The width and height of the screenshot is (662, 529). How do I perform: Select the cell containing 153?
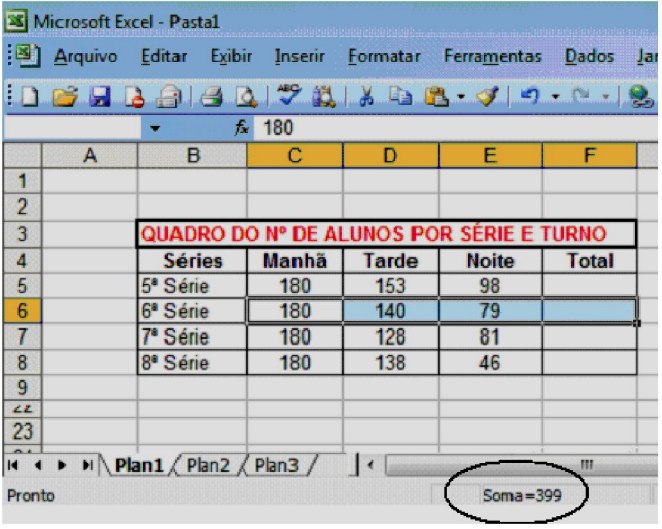click(391, 286)
